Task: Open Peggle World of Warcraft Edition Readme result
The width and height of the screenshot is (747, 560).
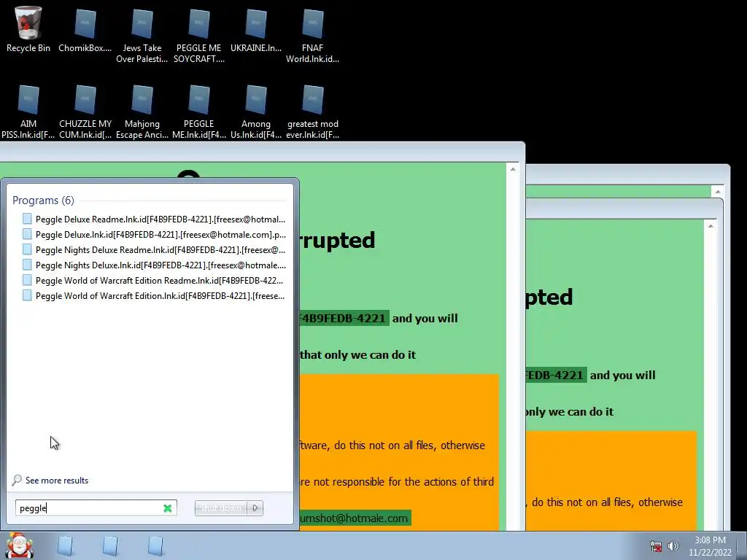Action: 153,280
